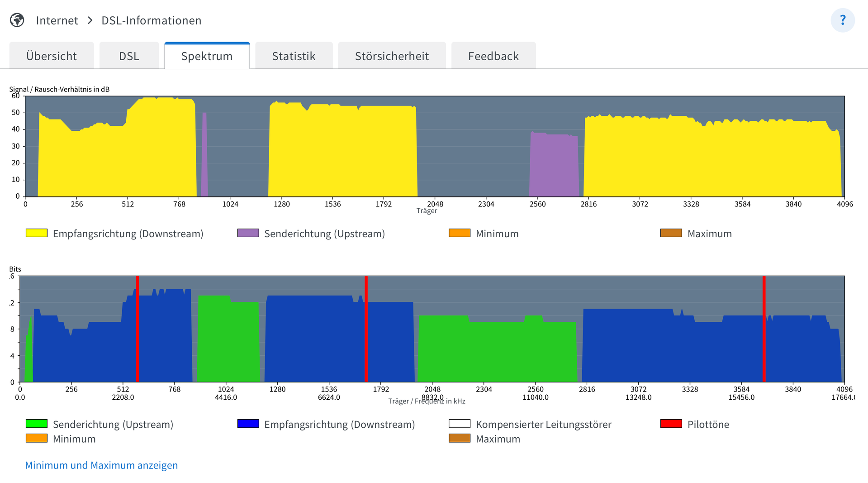This screenshot has height=483, width=868.
Task: Click the globe icon beside Internet
Action: tap(17, 20)
